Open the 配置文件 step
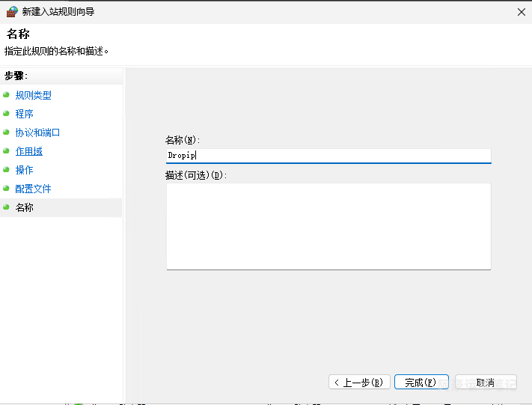 click(x=34, y=189)
